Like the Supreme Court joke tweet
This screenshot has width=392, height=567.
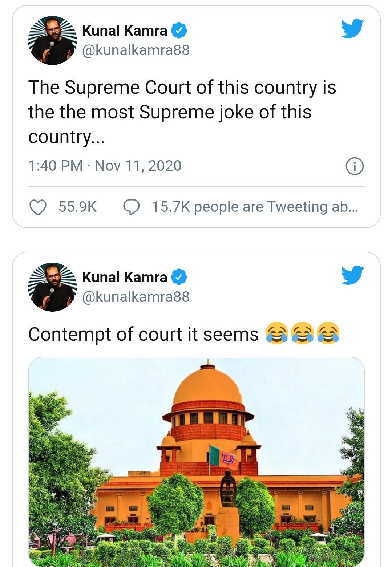38,207
